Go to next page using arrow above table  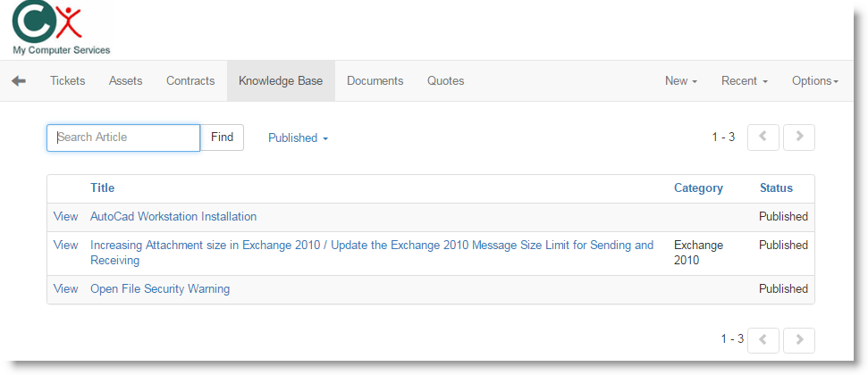coord(798,137)
